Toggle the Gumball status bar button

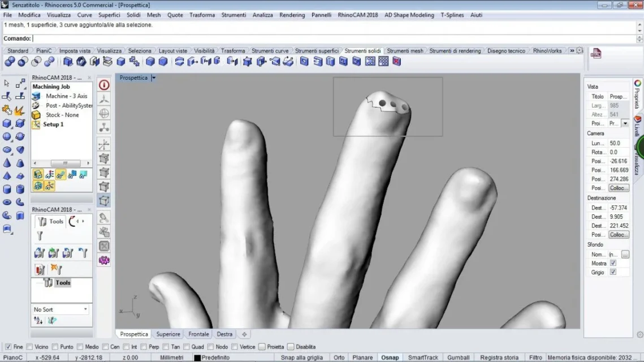pos(458,357)
